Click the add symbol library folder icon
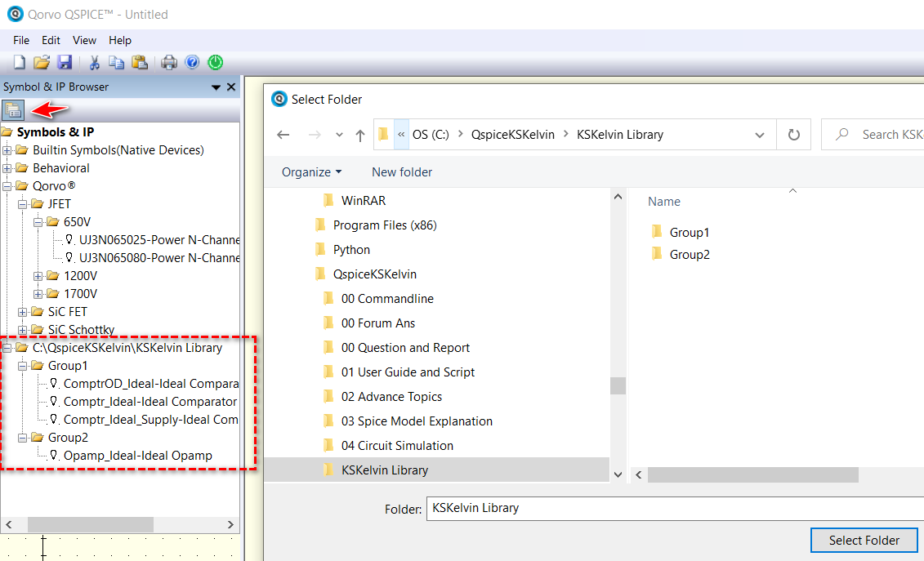Image resolution: width=924 pixels, height=561 pixels. pos(13,109)
